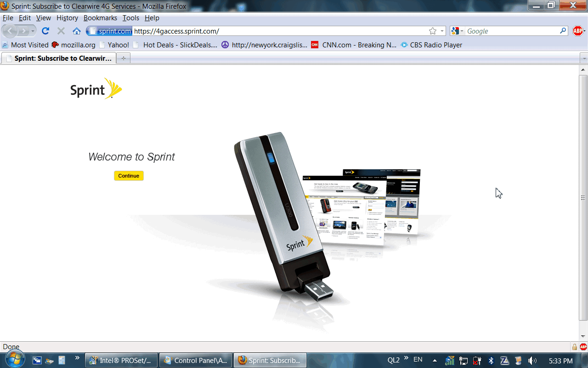The width and height of the screenshot is (588, 368).
Task: Open the Bookmarks menu
Action: point(100,18)
